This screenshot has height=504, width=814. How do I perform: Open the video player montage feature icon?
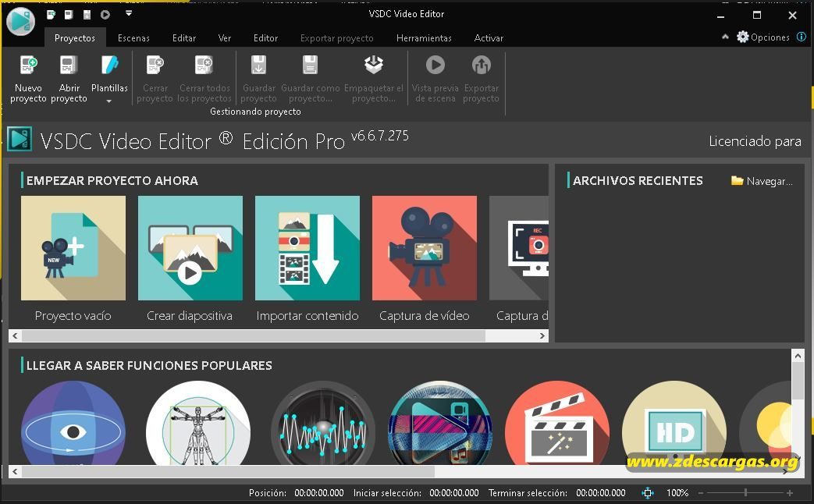[439, 423]
